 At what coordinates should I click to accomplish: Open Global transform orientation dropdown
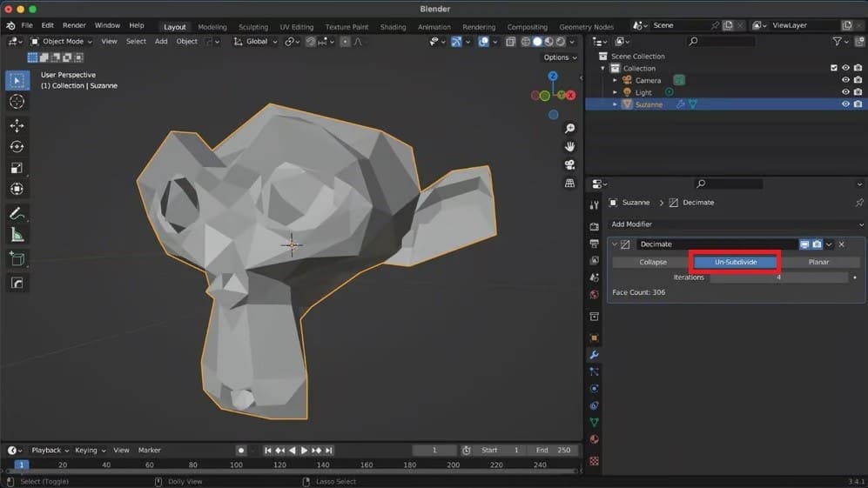255,42
